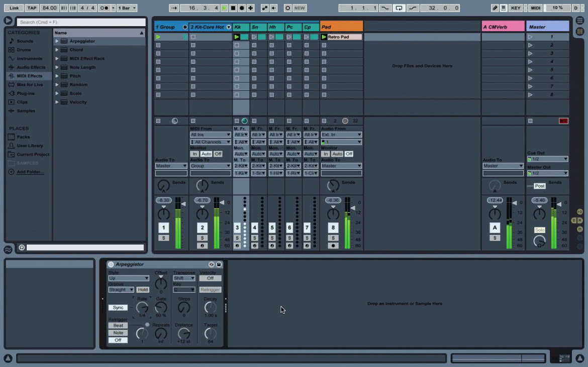588x367 pixels.
Task: Launch scene 3 from the Master track
Action: [530, 54]
